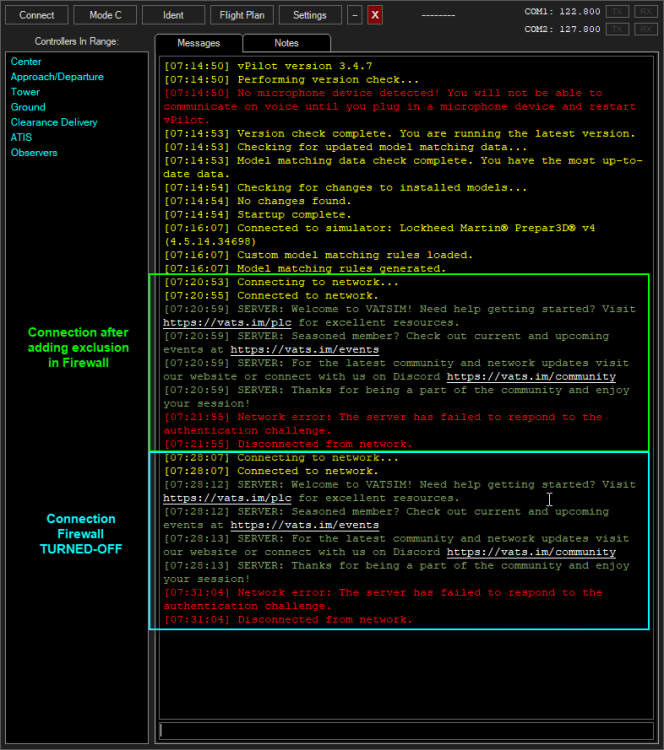This screenshot has height=750, width=664.
Task: Click the COM1 RX indicator
Action: click(645, 11)
